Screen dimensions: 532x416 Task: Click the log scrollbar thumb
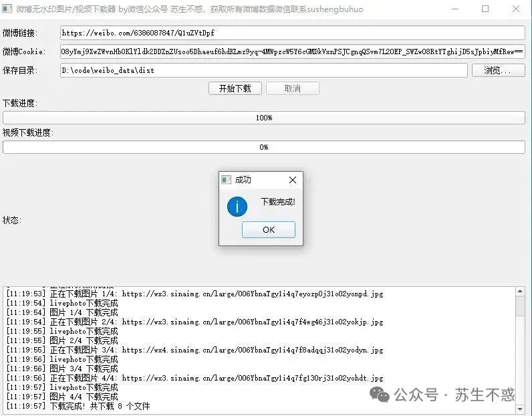(x=520, y=306)
